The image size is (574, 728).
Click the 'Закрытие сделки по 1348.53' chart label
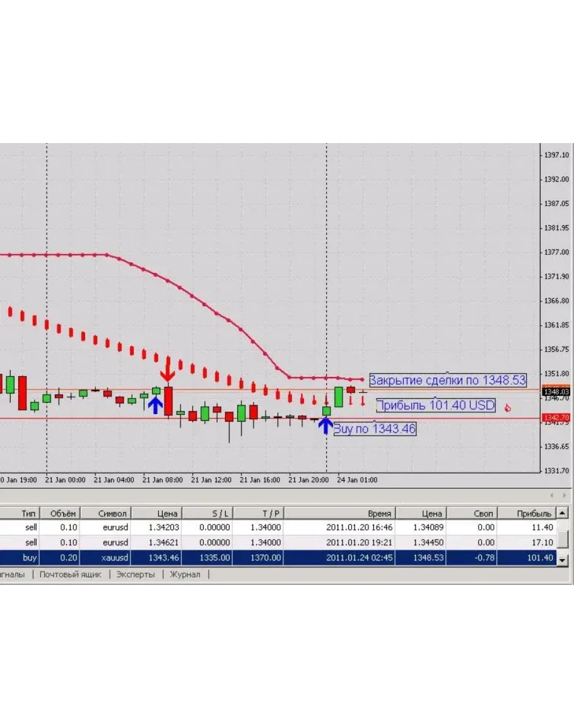click(x=447, y=380)
